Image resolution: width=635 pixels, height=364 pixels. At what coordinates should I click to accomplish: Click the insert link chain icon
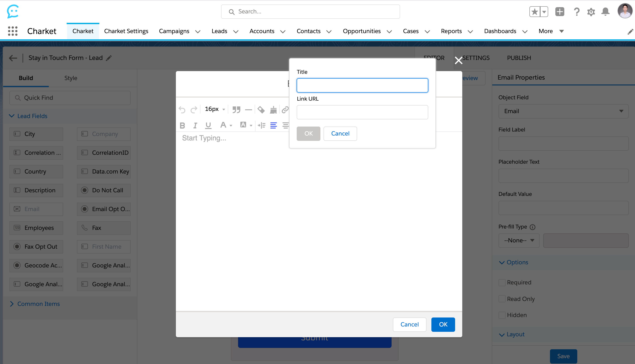click(285, 110)
